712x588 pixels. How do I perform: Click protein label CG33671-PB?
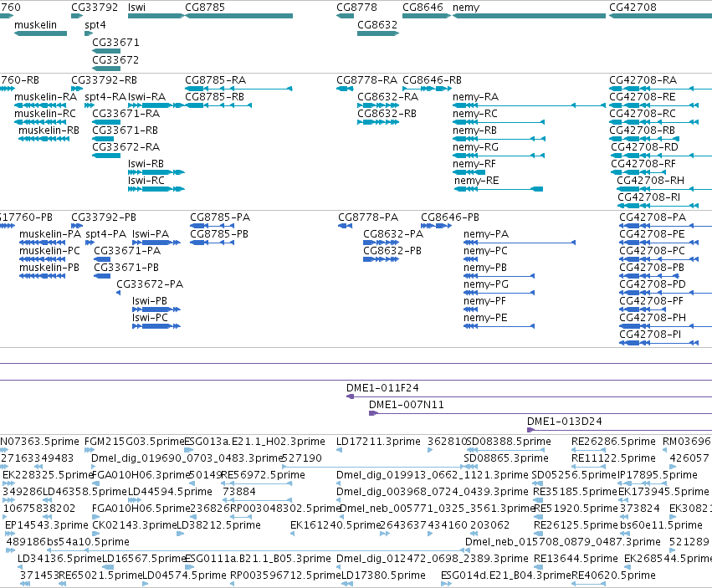point(126,268)
